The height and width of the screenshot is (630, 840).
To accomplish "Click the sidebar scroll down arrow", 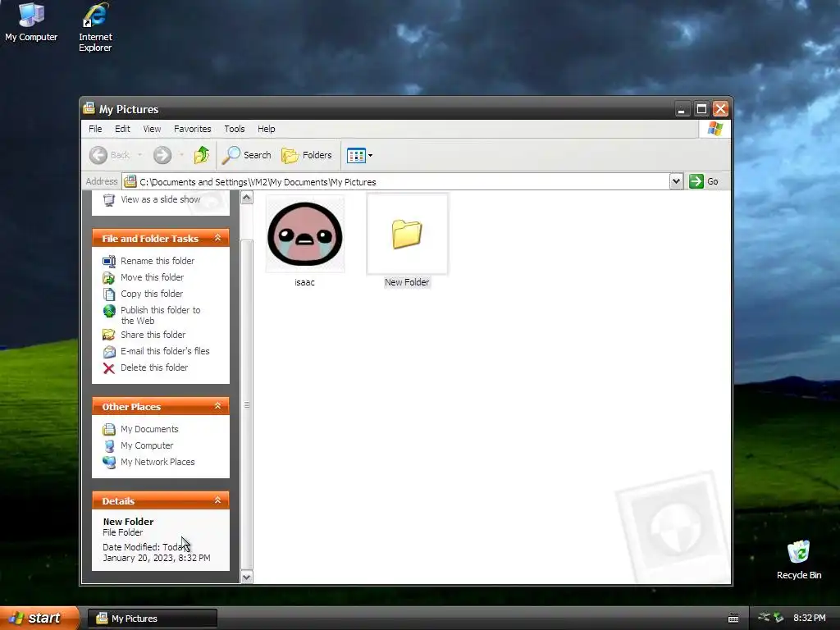I will [246, 577].
